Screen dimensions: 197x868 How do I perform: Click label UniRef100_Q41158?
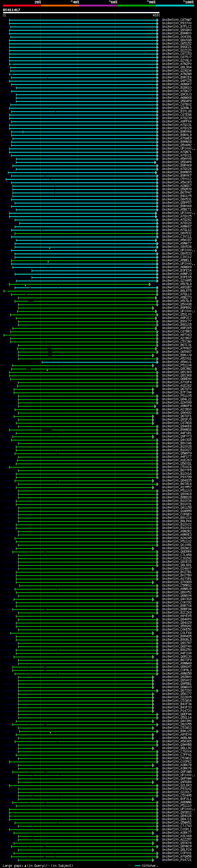(x=177, y=507)
